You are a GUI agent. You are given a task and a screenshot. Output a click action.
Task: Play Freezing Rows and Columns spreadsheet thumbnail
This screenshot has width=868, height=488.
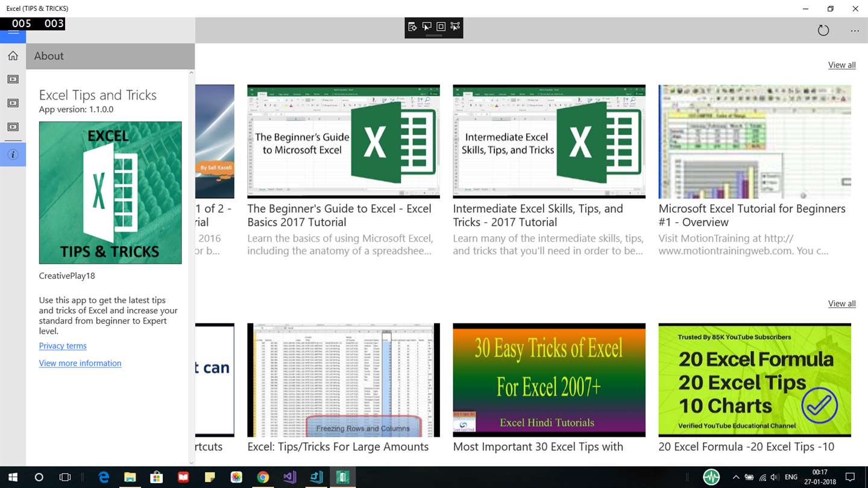point(344,380)
